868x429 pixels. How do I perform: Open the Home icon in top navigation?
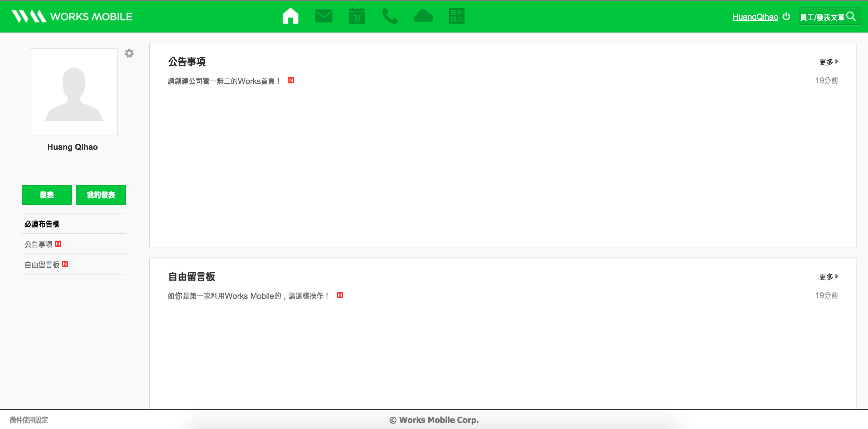(x=290, y=16)
